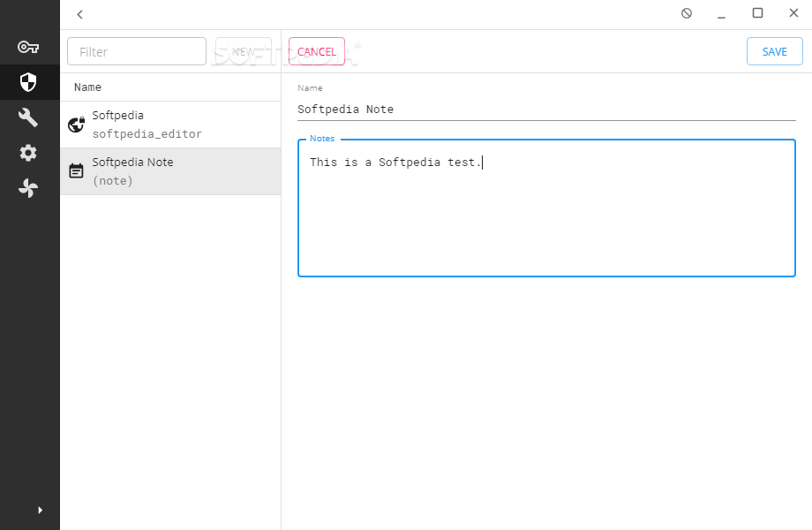The width and height of the screenshot is (812, 530).
Task: Click the note icon beside Softpedia Note
Action: (76, 170)
